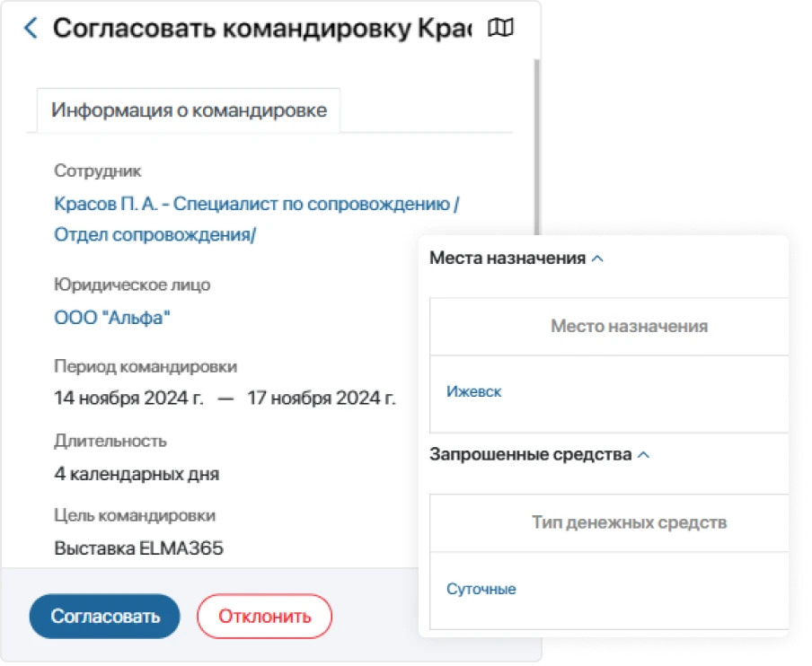Open the Отдел сопровождения link
Viewport: 812px width, 666px height.
click(153, 234)
